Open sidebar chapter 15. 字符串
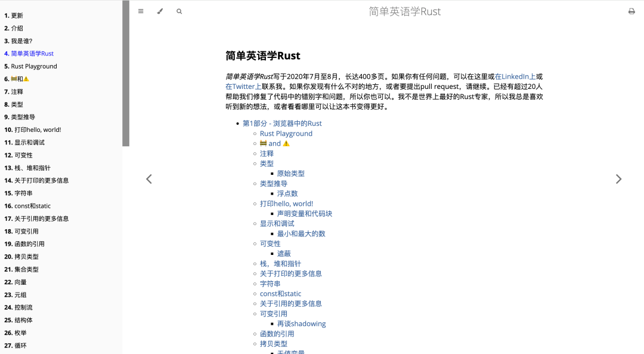This screenshot has width=644, height=354. [18, 193]
